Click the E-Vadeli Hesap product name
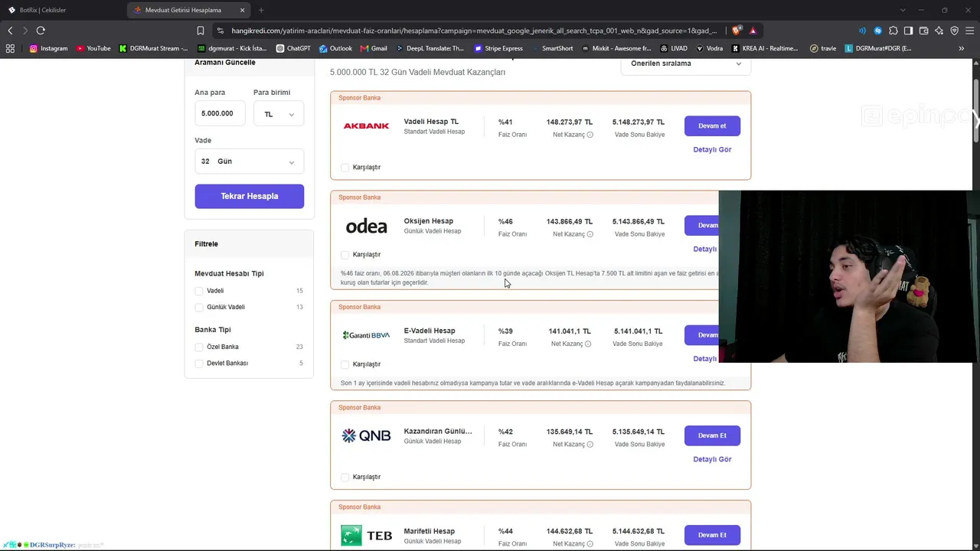The image size is (980, 551). pyautogui.click(x=430, y=331)
